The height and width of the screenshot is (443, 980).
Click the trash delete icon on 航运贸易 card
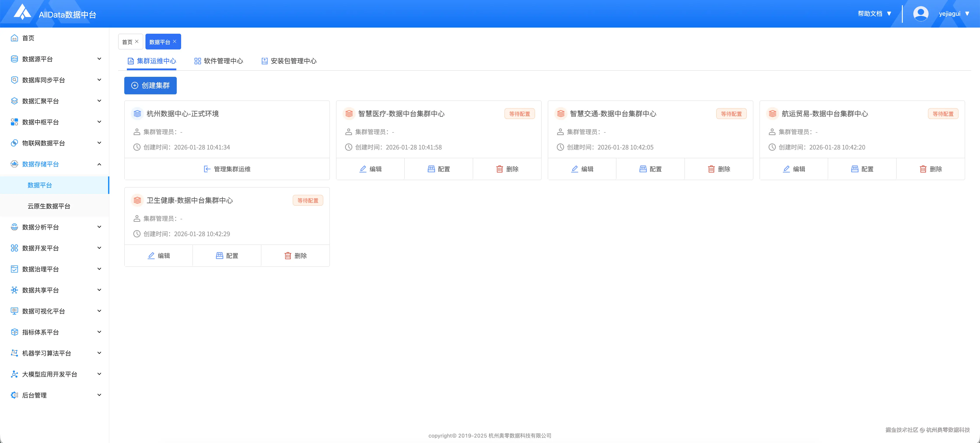click(x=923, y=169)
